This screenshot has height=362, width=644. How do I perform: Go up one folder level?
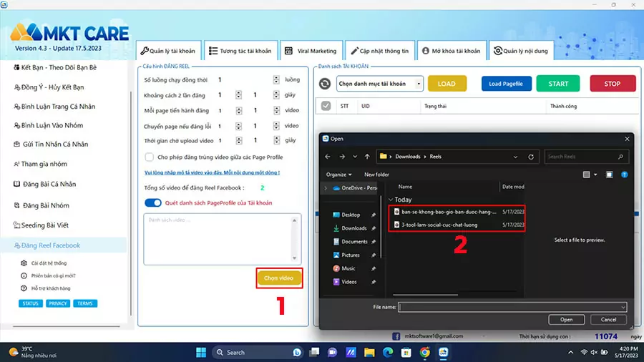click(x=367, y=157)
